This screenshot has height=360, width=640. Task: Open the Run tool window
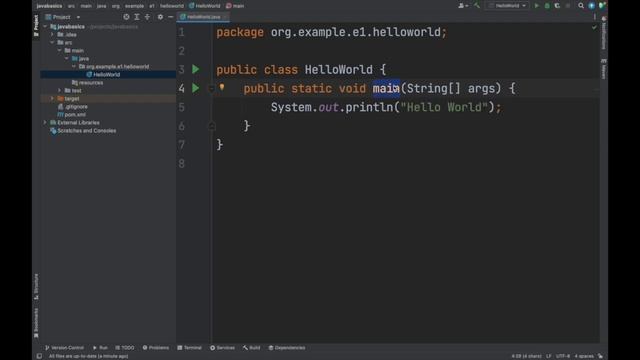(100, 348)
